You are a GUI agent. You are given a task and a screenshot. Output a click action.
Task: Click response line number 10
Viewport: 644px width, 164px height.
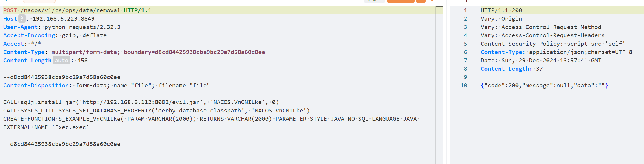click(464, 85)
